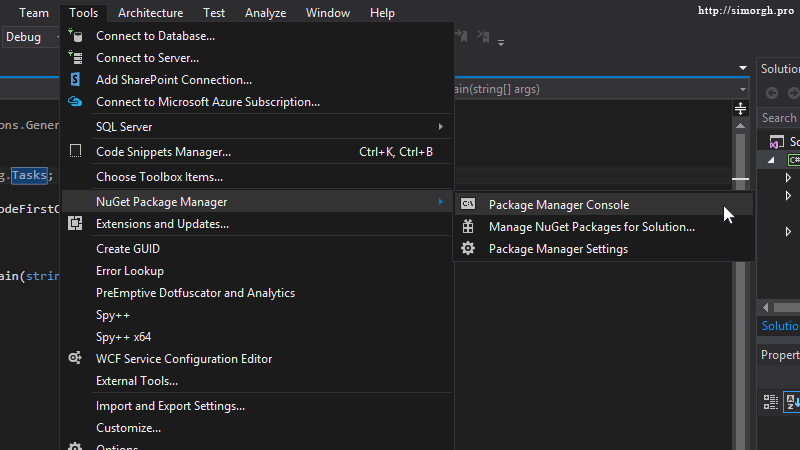Open the member navigation dropdown arrow
Viewport: 800px width, 450px height.
[743, 89]
